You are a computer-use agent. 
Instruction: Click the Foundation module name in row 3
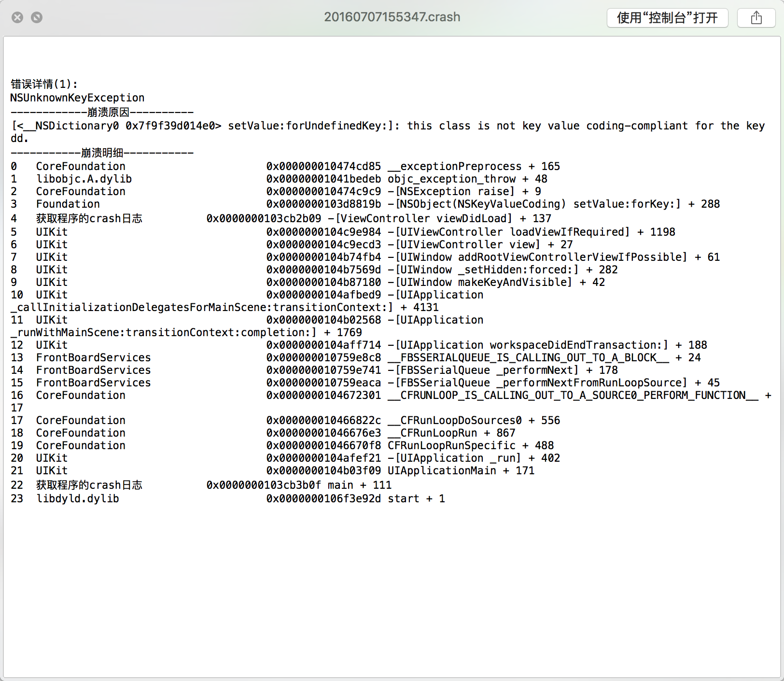[x=68, y=204]
